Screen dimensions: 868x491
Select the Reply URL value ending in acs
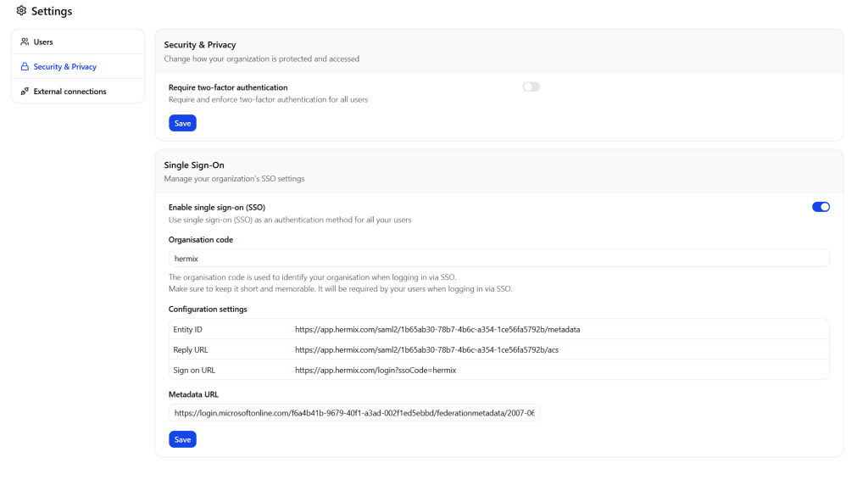click(427, 350)
